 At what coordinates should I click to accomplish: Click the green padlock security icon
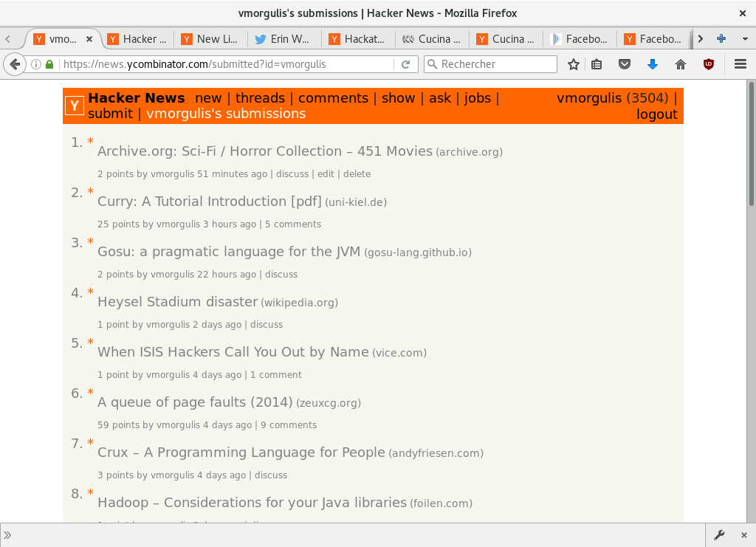click(x=49, y=64)
